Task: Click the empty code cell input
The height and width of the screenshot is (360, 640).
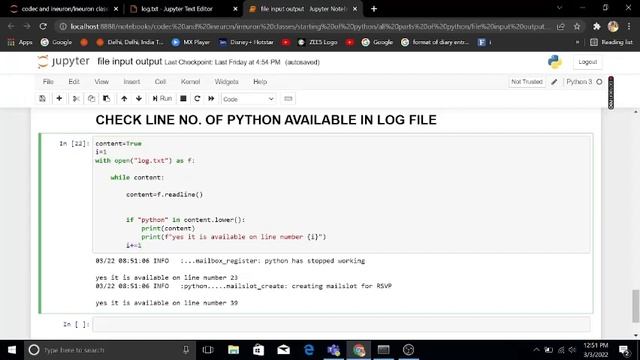Action: tap(341, 324)
